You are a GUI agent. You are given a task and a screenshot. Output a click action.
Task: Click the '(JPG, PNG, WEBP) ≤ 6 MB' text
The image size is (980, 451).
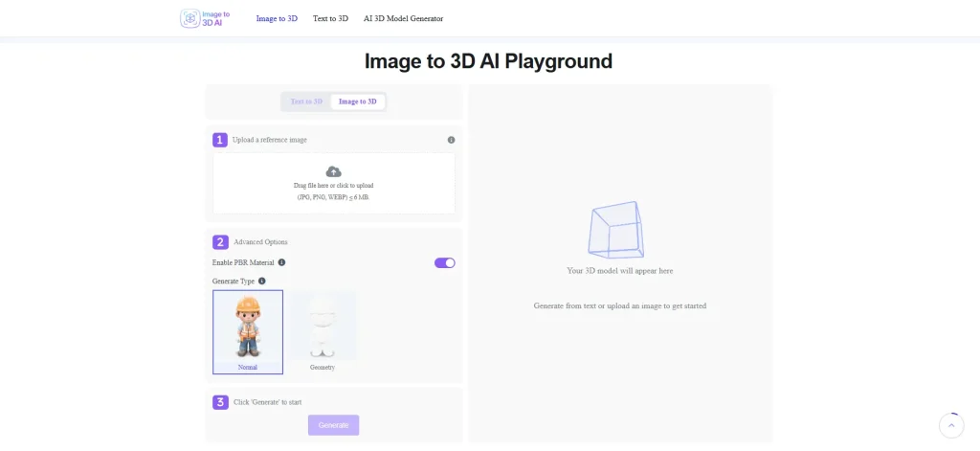[334, 197]
